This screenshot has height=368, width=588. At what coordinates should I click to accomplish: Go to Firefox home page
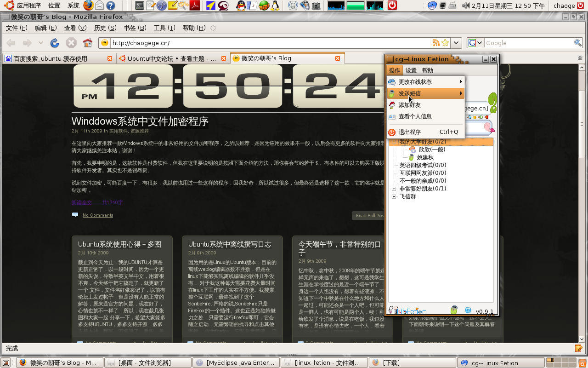point(87,43)
